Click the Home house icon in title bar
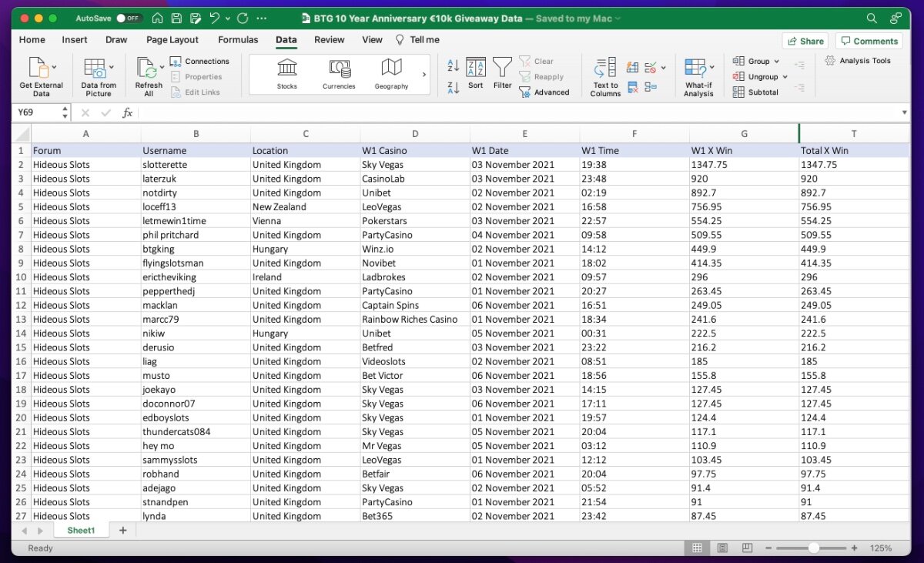The width and height of the screenshot is (924, 563). click(x=157, y=18)
